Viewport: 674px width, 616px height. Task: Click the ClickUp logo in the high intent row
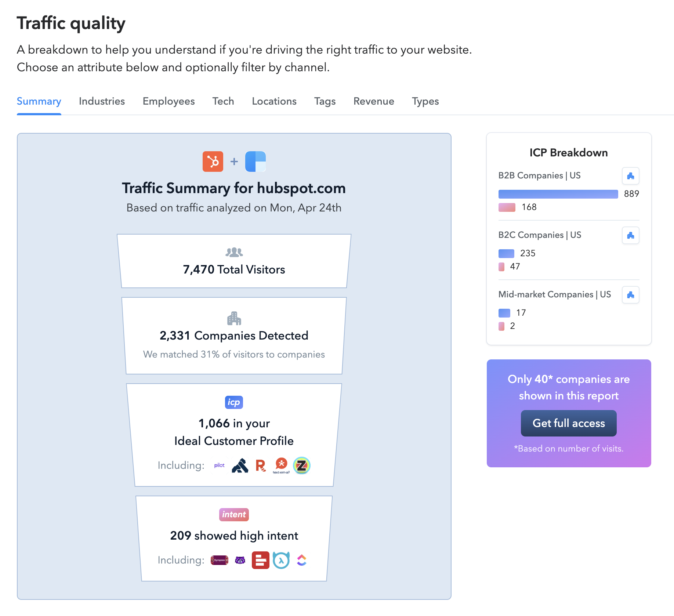(301, 561)
